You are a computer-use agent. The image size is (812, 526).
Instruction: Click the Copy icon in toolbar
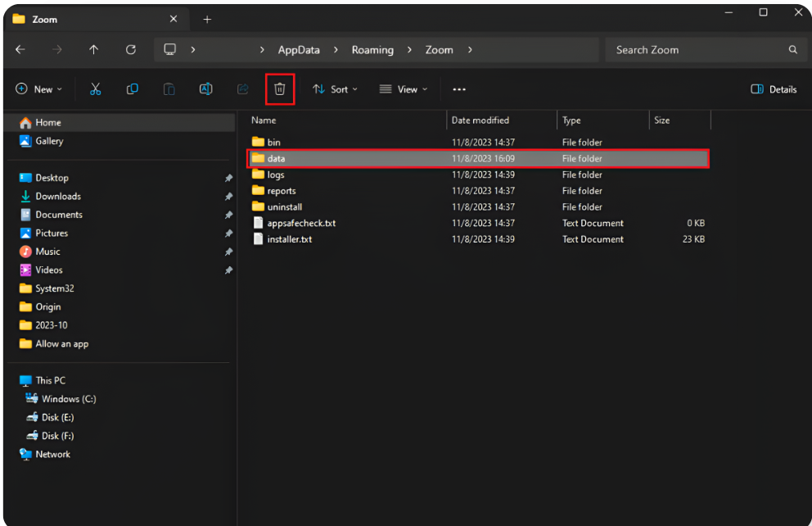132,89
